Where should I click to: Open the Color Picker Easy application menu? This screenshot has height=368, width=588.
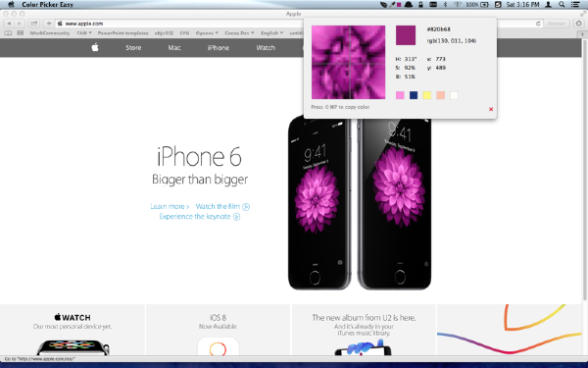[48, 5]
